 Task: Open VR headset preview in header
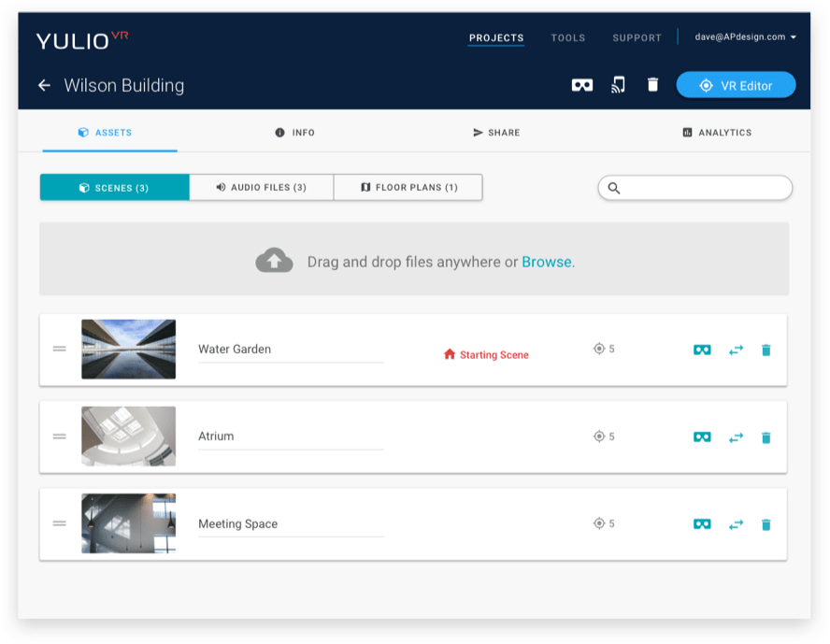pos(581,85)
